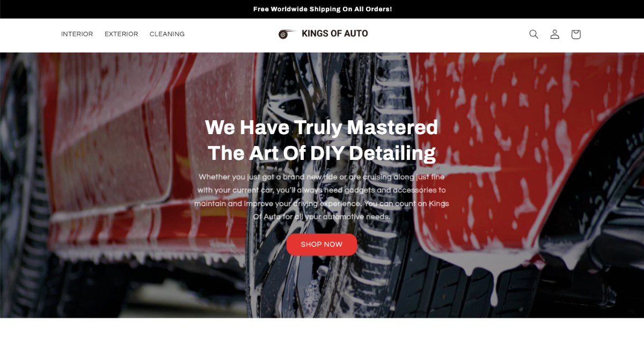Open the search magnifier icon
The image size is (644, 337).
(x=533, y=34)
